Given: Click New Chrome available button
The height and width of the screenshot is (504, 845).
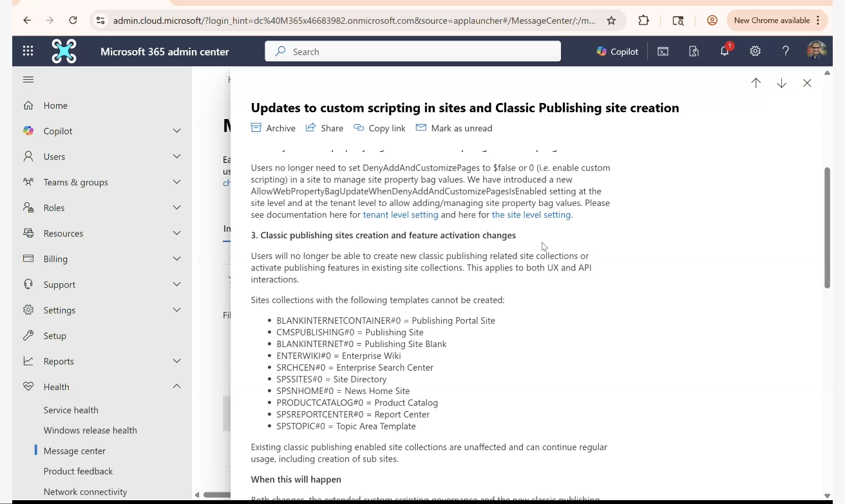Looking at the screenshot, I should pyautogui.click(x=777, y=21).
